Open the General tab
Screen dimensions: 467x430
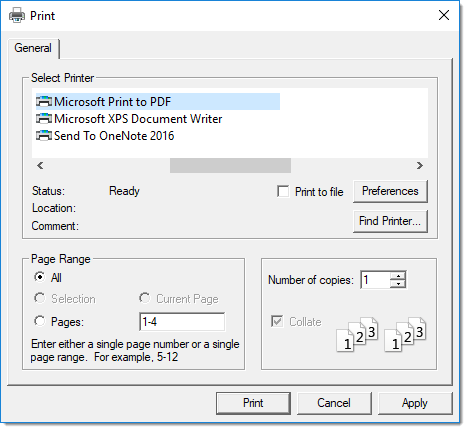point(33,48)
